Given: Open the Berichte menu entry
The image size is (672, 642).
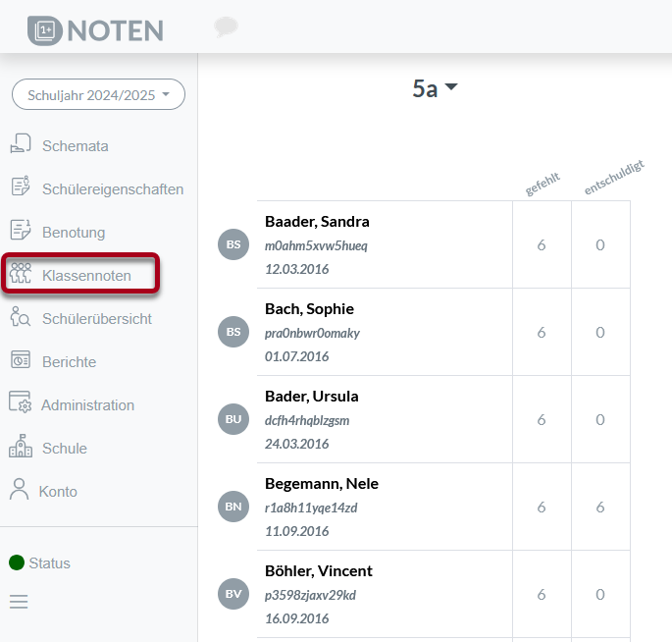Looking at the screenshot, I should pyautogui.click(x=69, y=362).
